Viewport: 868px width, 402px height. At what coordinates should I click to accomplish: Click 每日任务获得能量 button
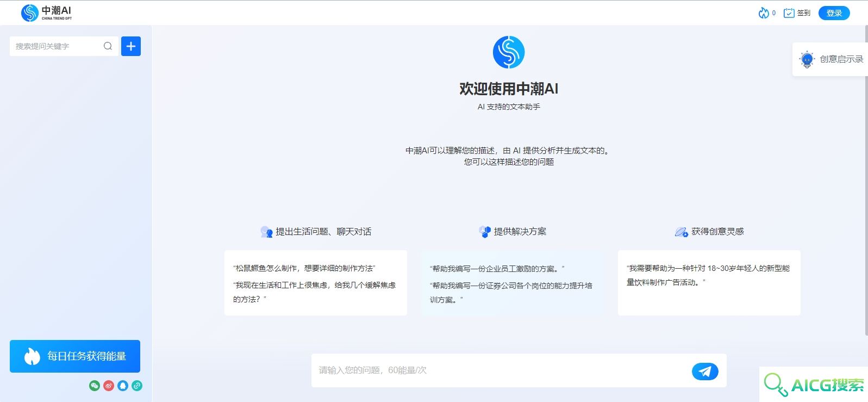75,356
